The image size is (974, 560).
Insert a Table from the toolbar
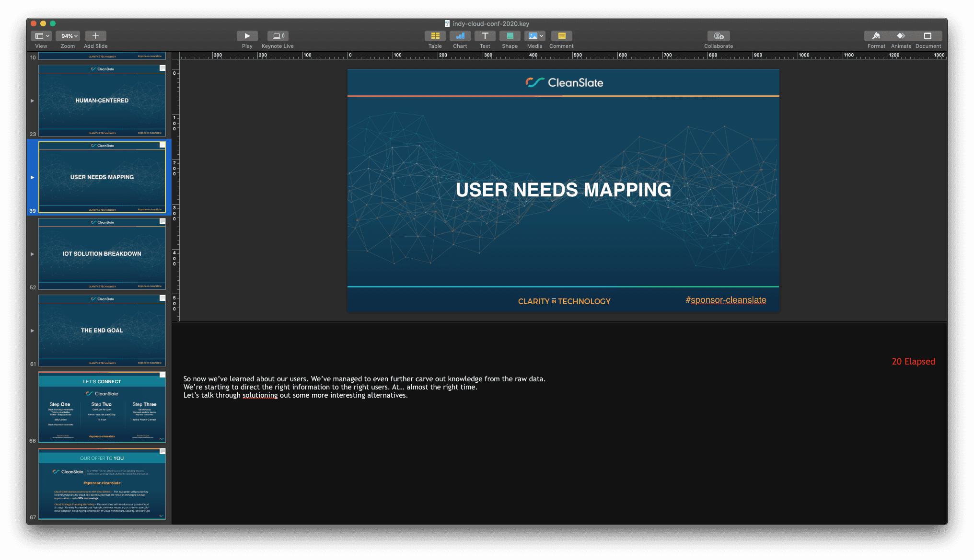coord(435,36)
